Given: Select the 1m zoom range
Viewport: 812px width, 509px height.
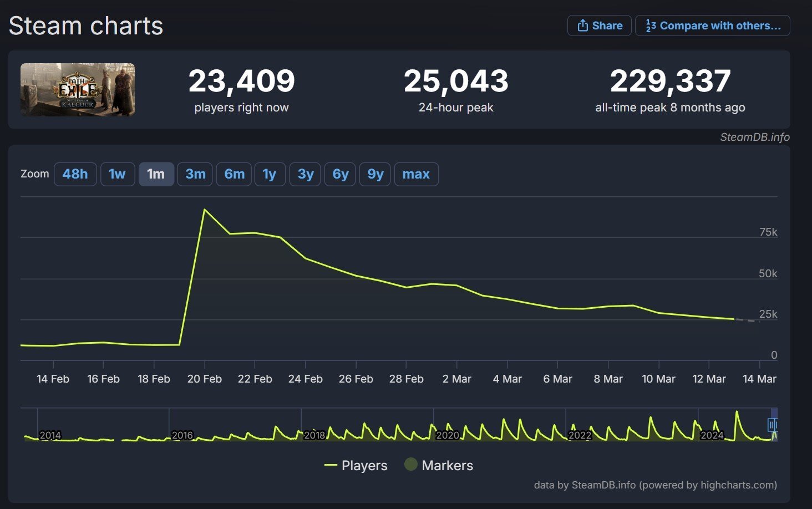Looking at the screenshot, I should coord(156,174).
